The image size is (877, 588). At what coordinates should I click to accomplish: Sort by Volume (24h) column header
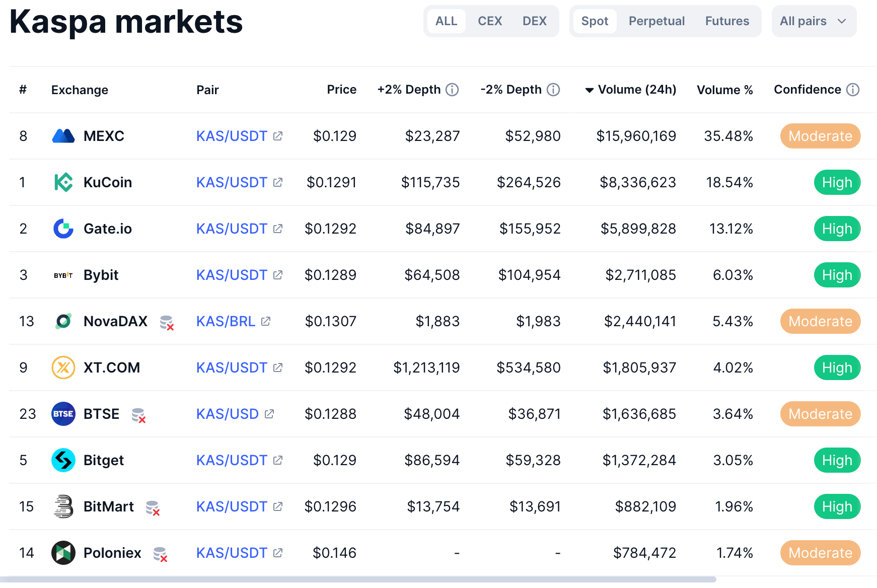[x=630, y=90]
